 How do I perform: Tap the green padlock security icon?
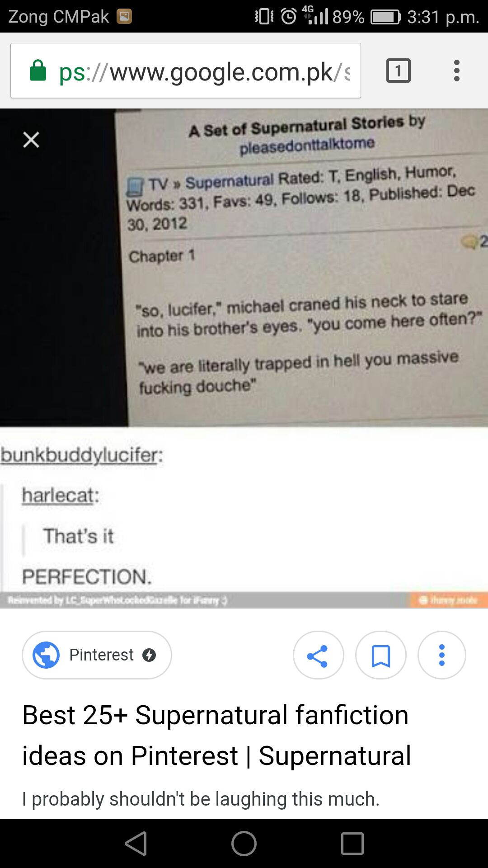click(x=38, y=71)
